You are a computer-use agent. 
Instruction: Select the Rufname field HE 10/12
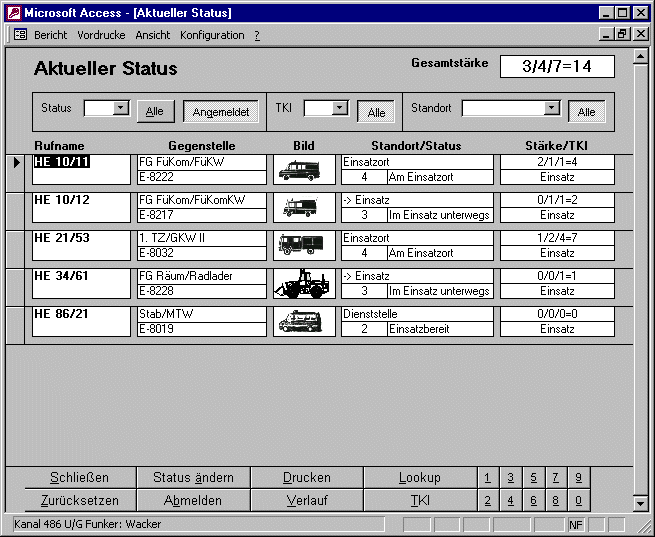coord(81,208)
